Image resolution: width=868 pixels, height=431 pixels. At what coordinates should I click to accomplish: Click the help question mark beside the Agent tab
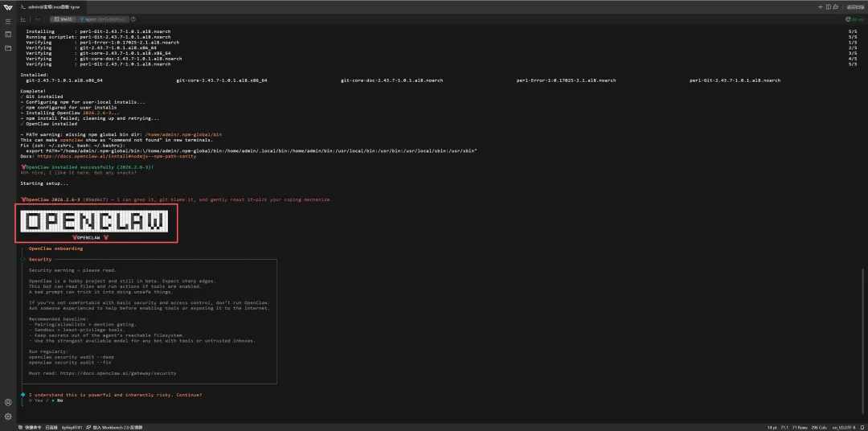(x=133, y=18)
